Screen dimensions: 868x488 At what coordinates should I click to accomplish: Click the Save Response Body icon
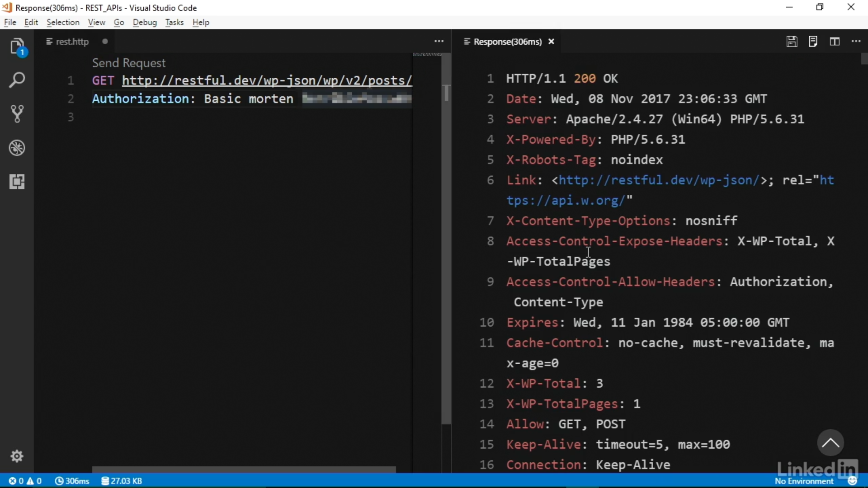(813, 42)
